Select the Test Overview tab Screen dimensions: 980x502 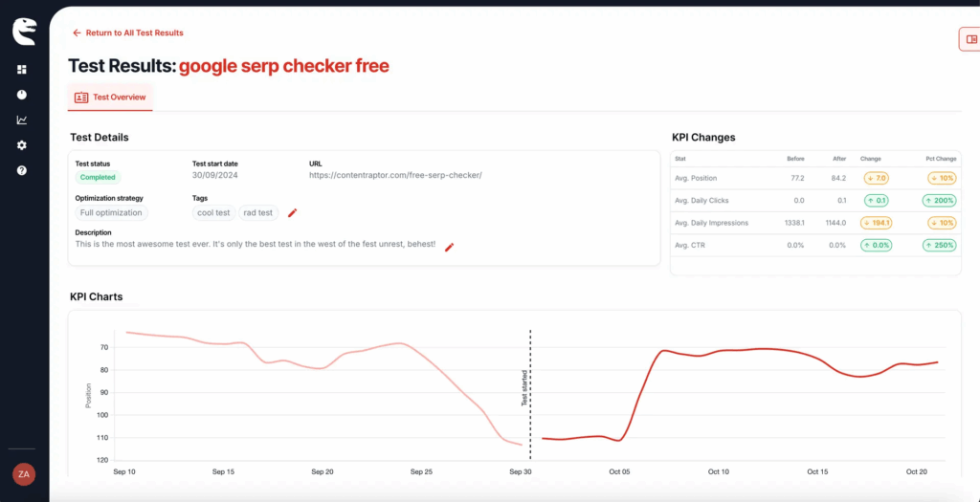(x=110, y=98)
